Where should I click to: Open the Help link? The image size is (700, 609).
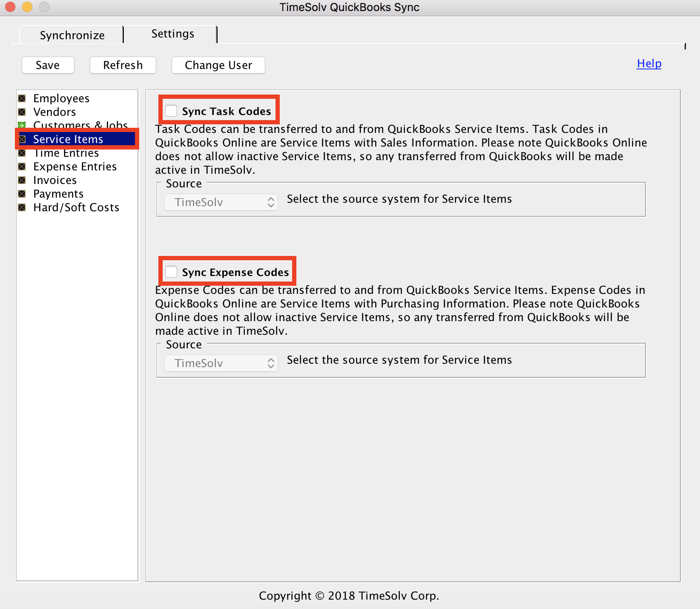[648, 63]
